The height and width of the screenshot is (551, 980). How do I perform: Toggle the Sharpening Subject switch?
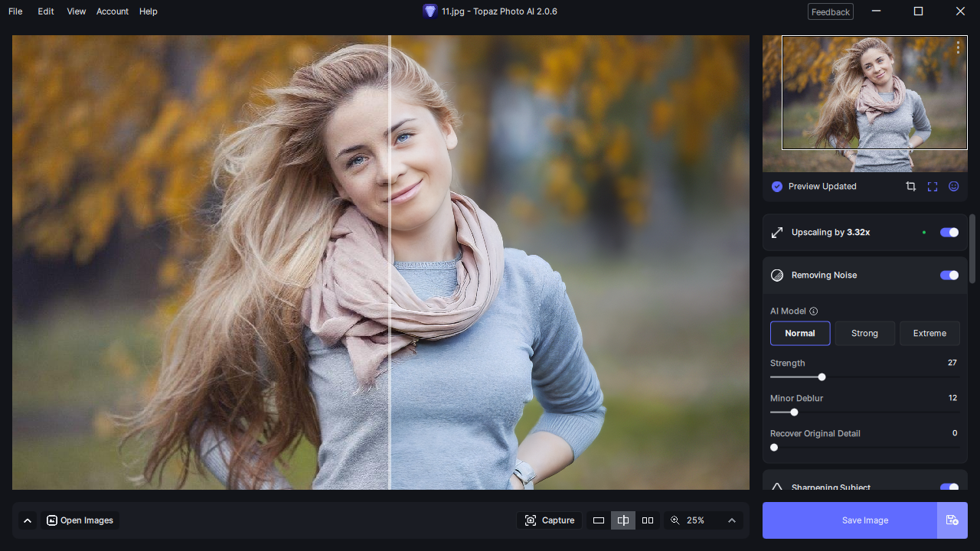949,487
